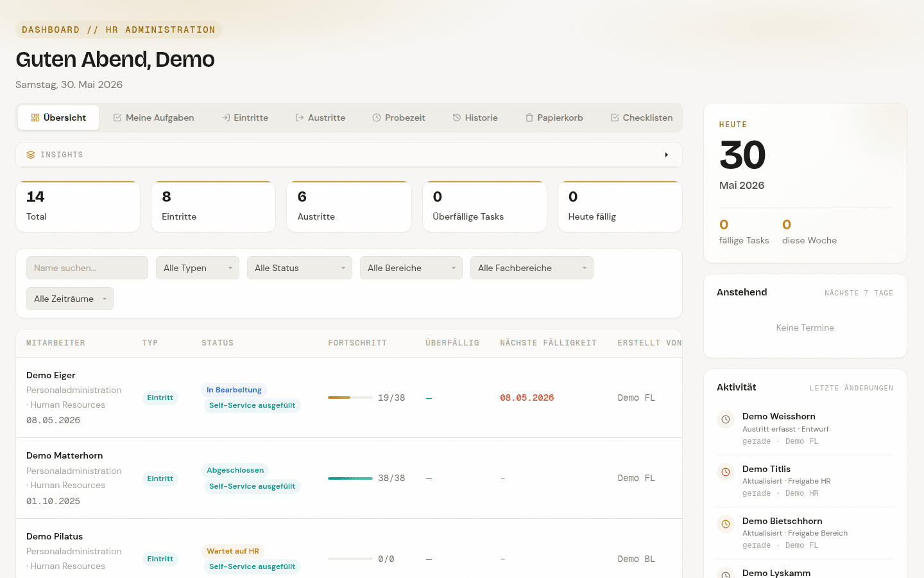Sort by Mitarbeiter column header
924x578 pixels.
(56, 343)
